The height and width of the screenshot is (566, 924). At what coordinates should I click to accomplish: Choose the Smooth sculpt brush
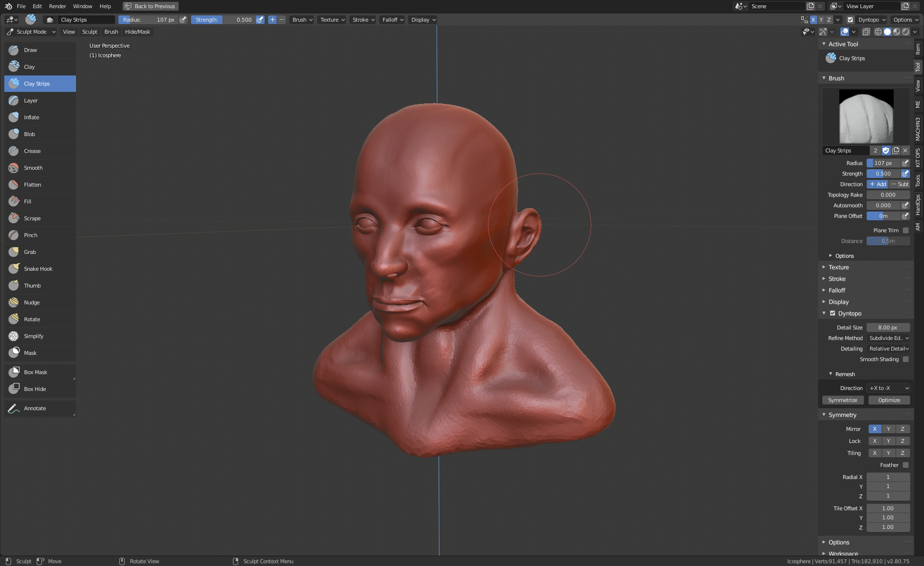pos(33,168)
